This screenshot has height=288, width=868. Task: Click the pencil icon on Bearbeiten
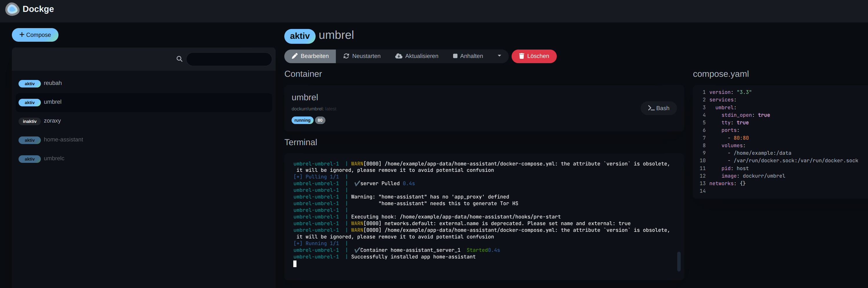point(294,56)
